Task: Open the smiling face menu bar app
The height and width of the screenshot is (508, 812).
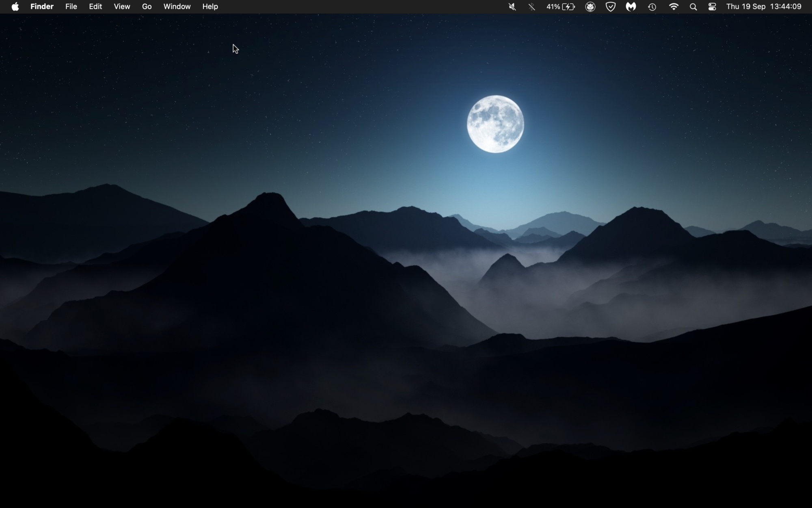Action: click(590, 7)
